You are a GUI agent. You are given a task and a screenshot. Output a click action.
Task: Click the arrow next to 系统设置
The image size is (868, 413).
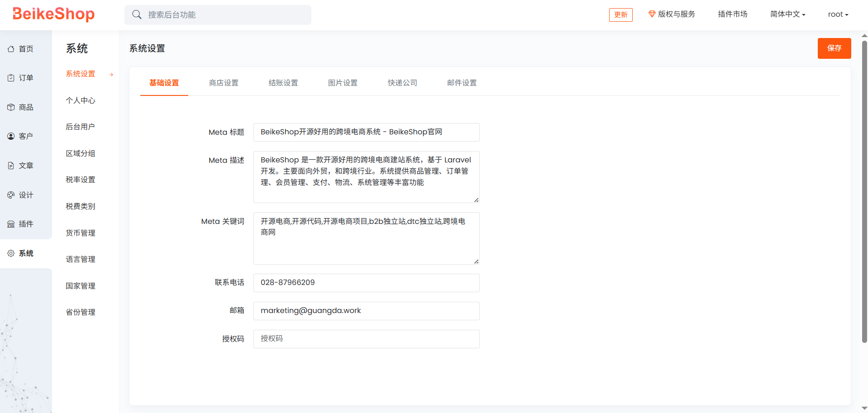[111, 74]
